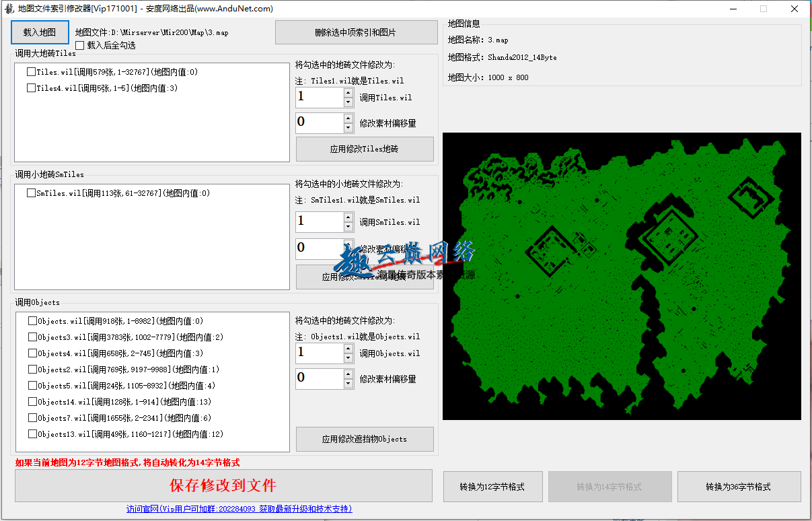Image resolution: width=812 pixels, height=521 pixels.
Task: Click 转换为36字节格式 conversion button
Action: click(x=738, y=487)
